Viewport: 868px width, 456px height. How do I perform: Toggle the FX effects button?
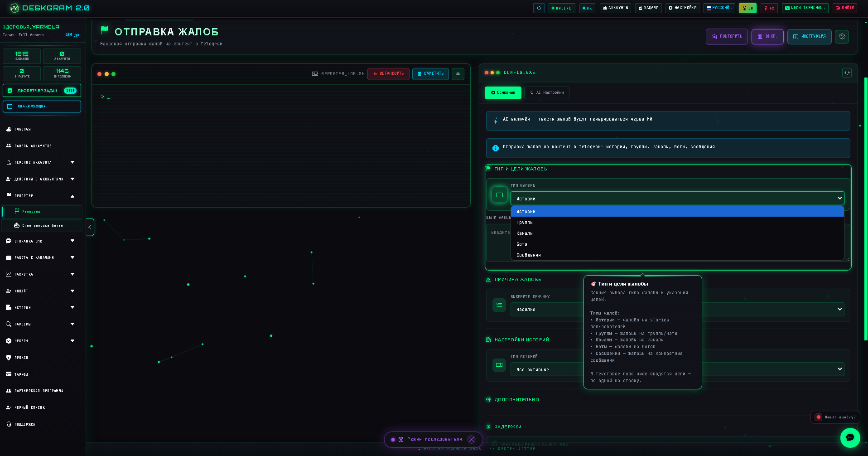pyautogui.click(x=769, y=8)
